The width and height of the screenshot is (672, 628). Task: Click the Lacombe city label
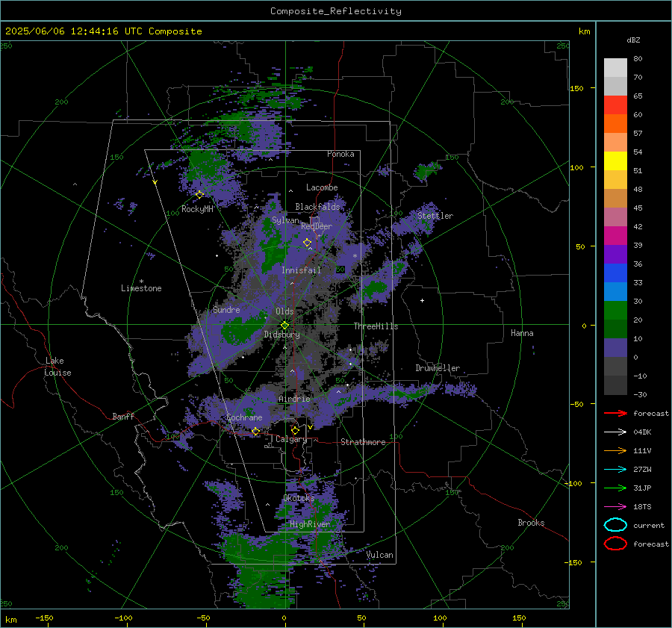(322, 187)
